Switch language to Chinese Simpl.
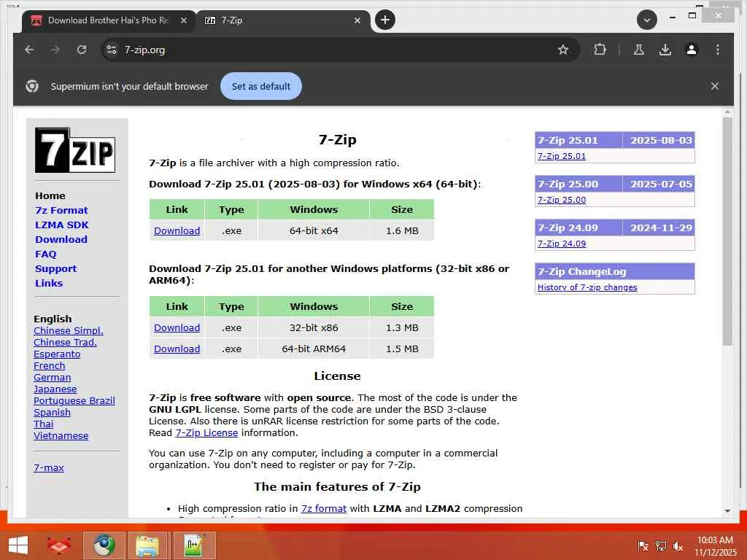 68,330
